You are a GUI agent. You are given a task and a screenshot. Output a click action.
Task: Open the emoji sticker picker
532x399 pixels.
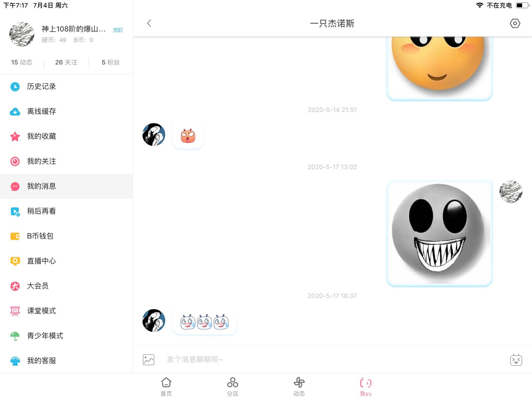(x=516, y=360)
